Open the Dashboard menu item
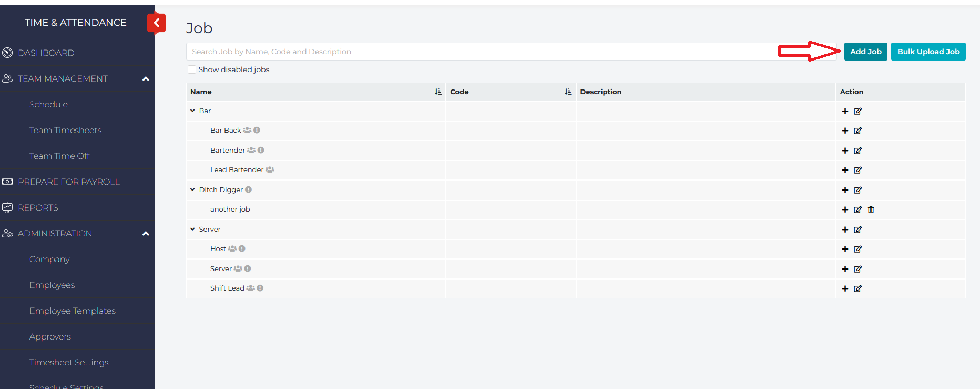 (x=46, y=53)
